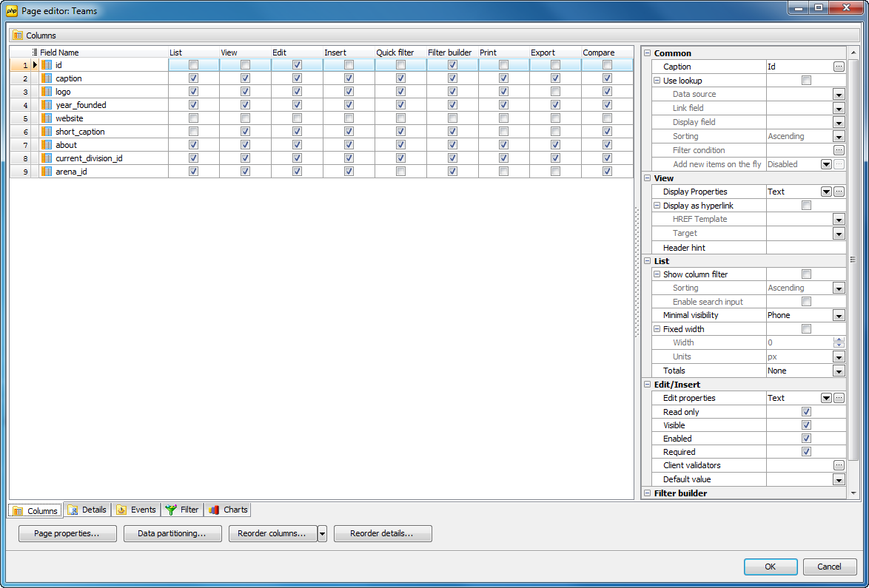The width and height of the screenshot is (869, 588).
Task: Click the Columns panel header icon
Action: (x=16, y=35)
